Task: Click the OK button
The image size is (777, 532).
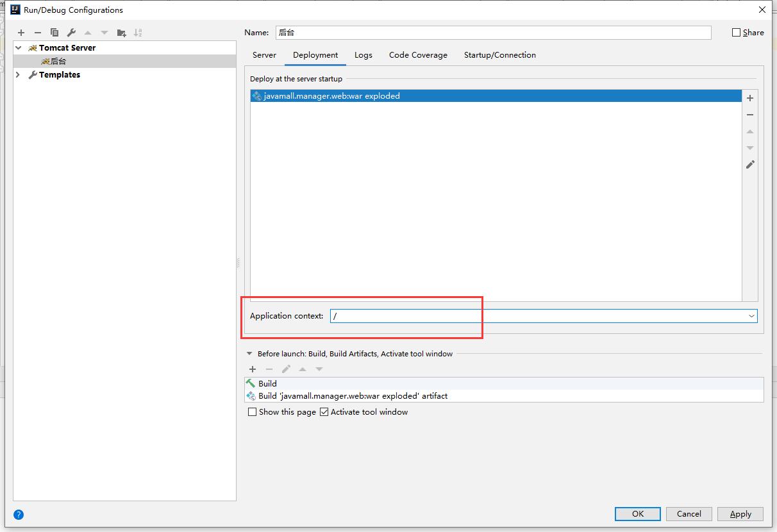Action: (637, 514)
